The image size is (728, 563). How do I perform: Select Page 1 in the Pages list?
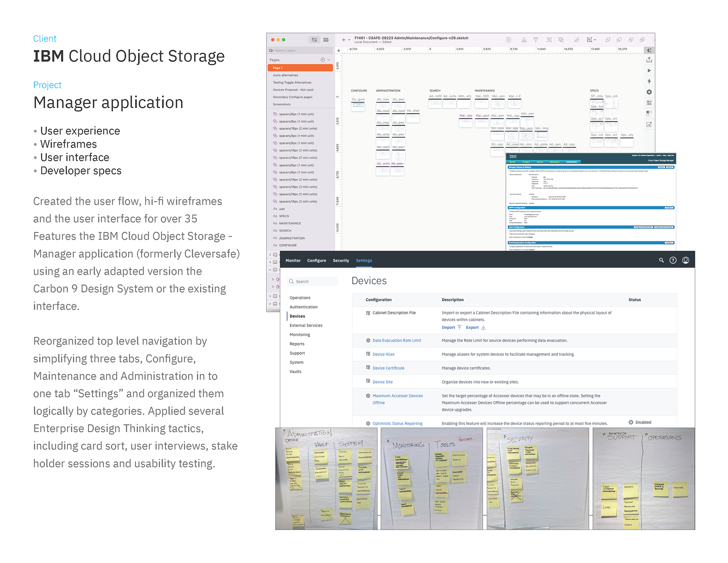coord(300,68)
